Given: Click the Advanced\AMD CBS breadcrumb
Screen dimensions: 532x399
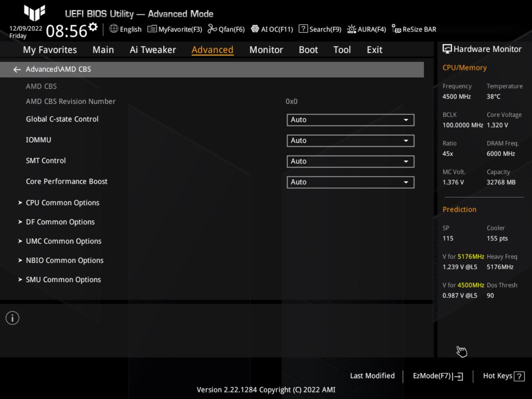Looking at the screenshot, I should [58, 69].
